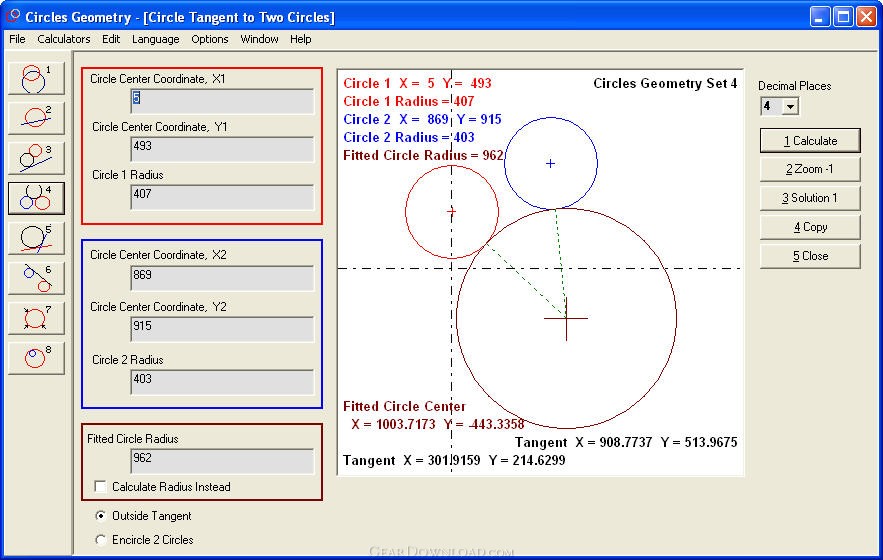The width and height of the screenshot is (883, 560).
Task: Click the Y1 field containing 493
Action: pyautogui.click(x=222, y=149)
